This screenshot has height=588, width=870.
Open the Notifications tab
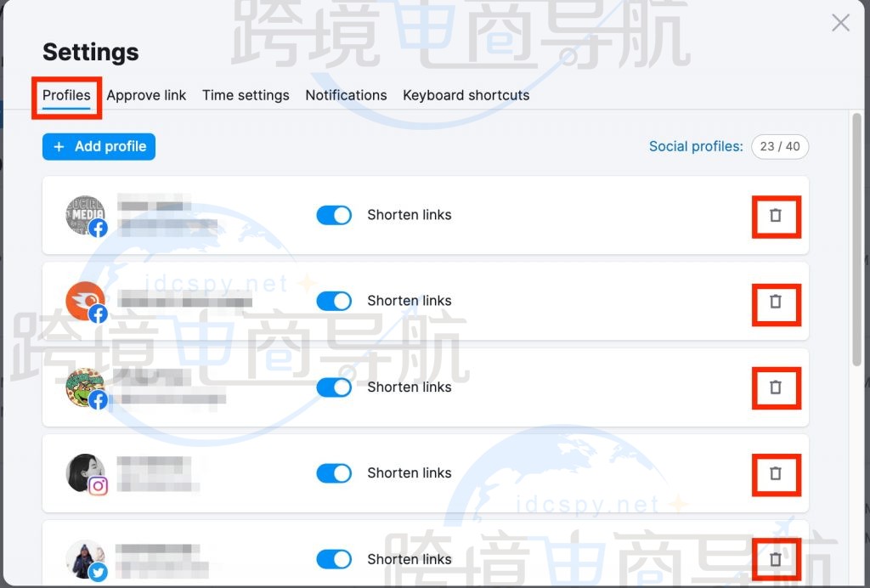(x=346, y=95)
